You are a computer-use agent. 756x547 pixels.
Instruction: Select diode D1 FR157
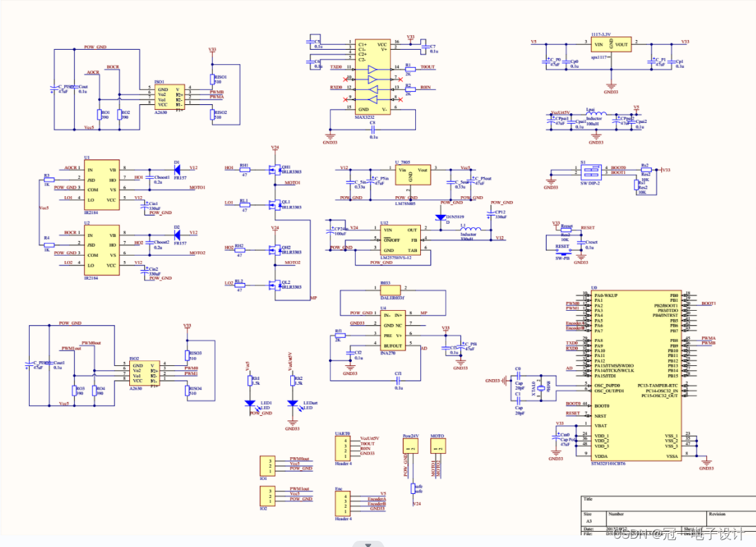[x=177, y=169]
